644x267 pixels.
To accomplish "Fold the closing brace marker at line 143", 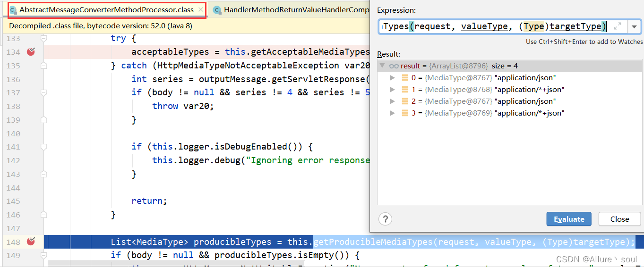I will (44, 174).
